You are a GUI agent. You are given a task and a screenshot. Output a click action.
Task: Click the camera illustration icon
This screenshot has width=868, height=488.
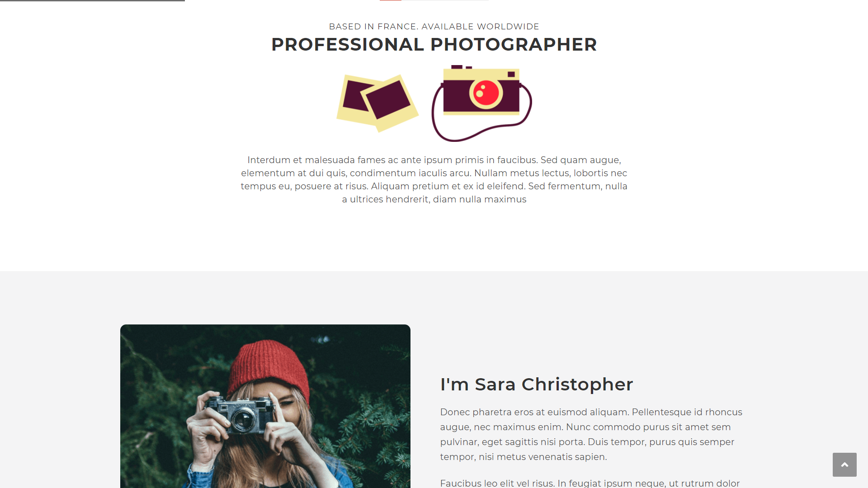click(x=482, y=103)
